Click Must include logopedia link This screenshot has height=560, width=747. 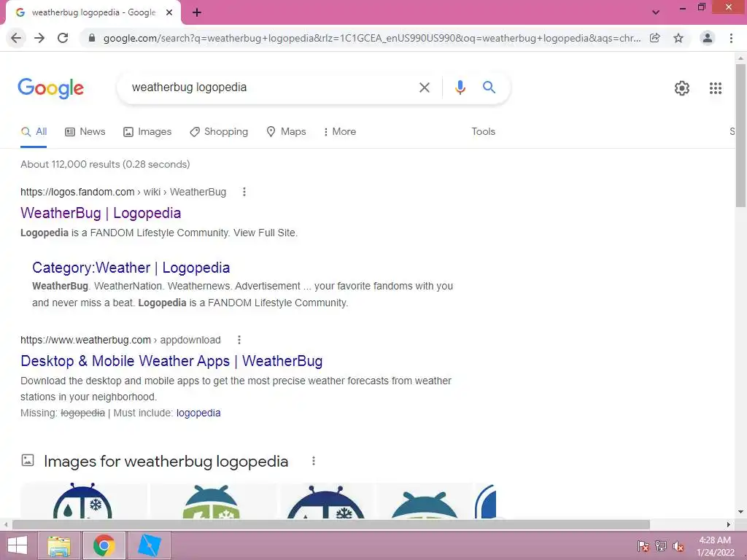(198, 413)
